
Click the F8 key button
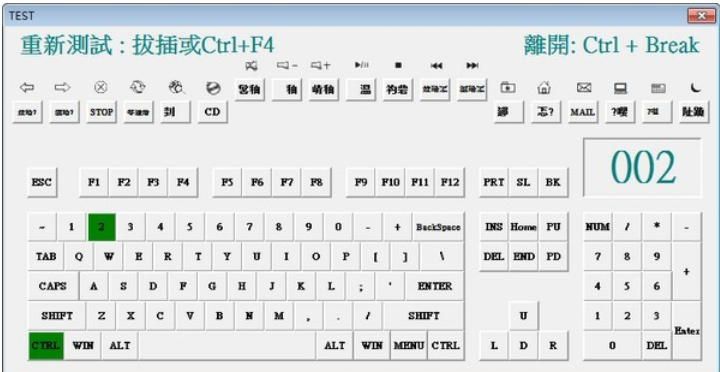click(316, 182)
